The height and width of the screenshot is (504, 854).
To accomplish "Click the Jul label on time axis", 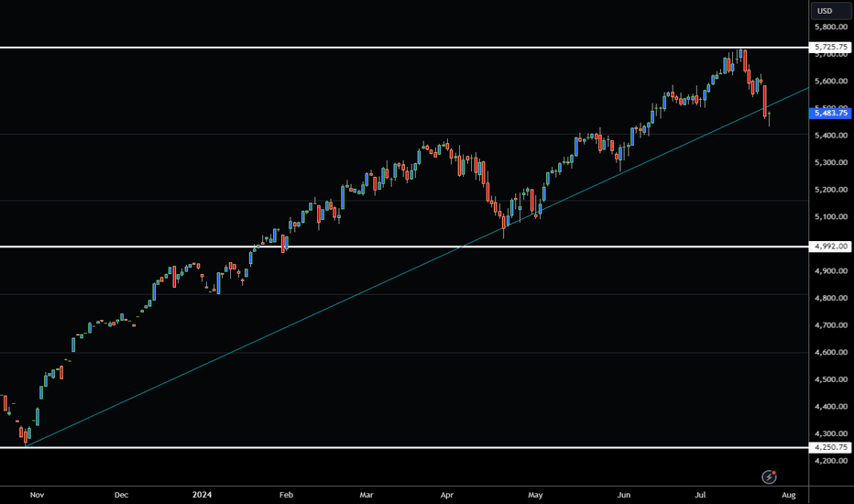I will (700, 495).
